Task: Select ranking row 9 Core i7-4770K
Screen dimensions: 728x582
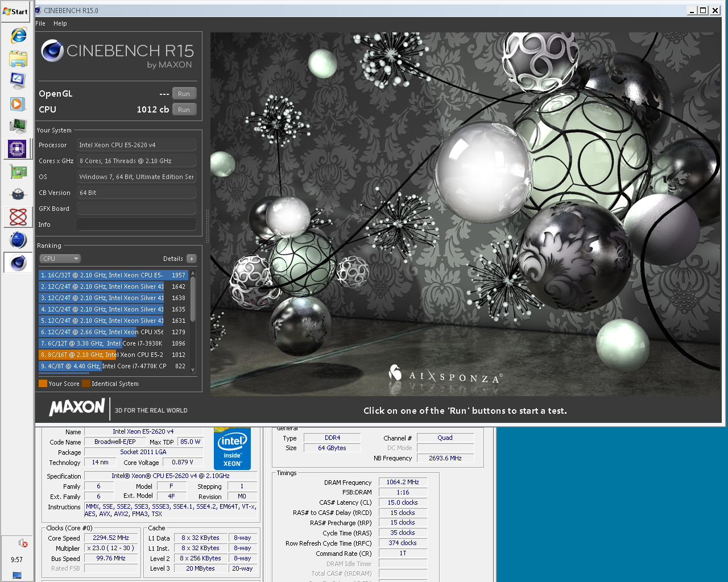Action: click(114, 366)
